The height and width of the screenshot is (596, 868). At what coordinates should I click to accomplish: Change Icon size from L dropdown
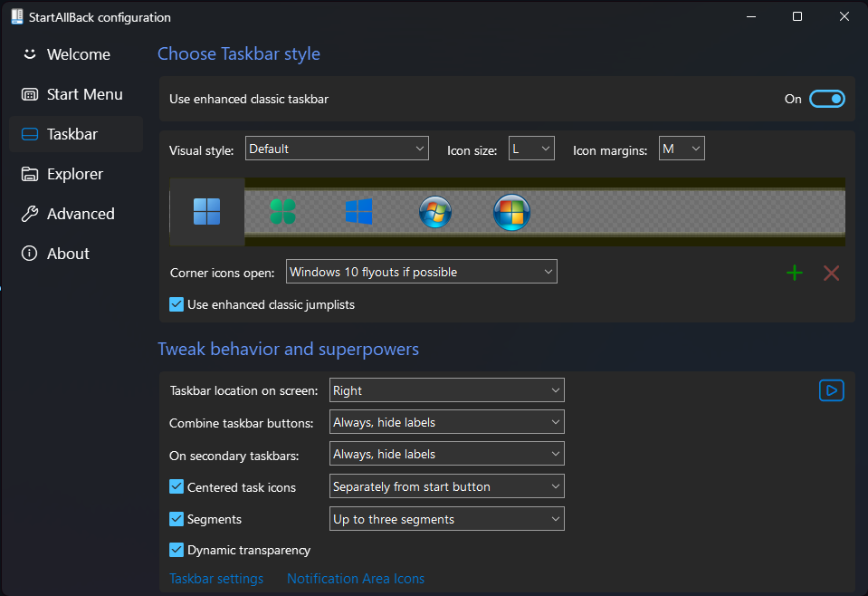coord(530,148)
